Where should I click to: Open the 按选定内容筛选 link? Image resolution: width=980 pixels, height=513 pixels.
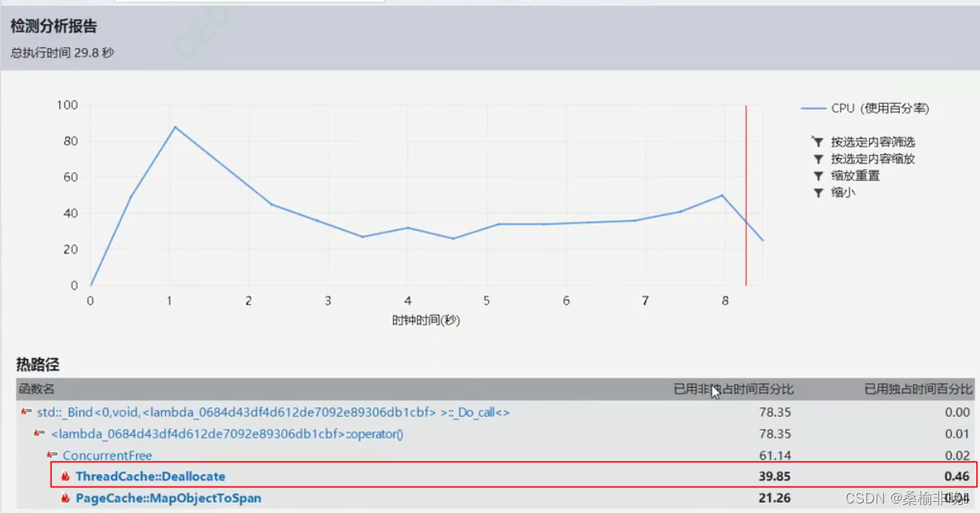click(x=873, y=142)
